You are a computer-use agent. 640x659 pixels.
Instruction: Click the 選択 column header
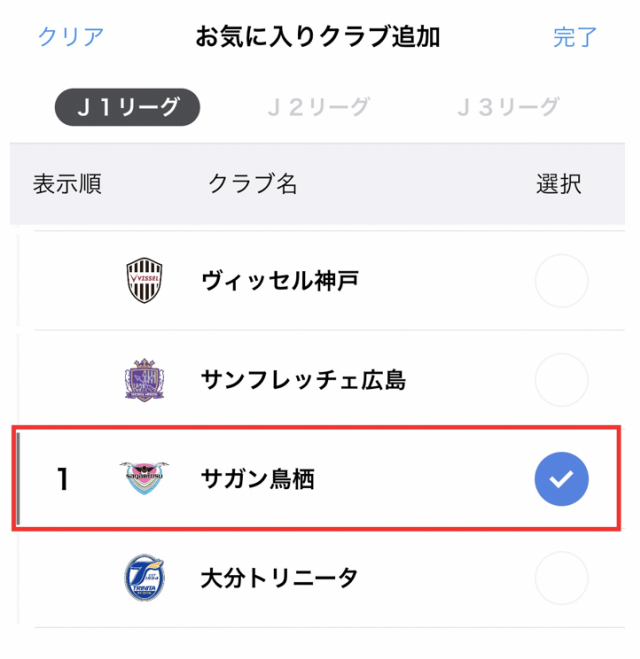559,184
